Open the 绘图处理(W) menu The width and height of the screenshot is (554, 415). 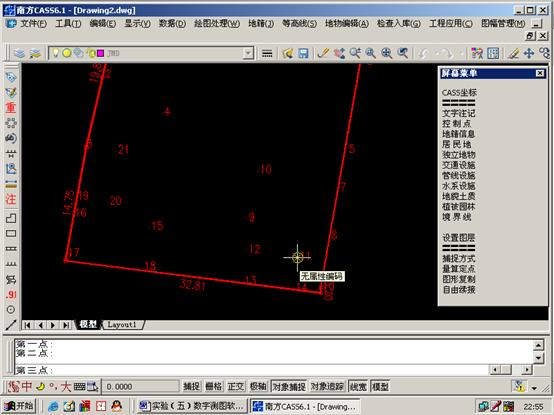click(x=217, y=24)
